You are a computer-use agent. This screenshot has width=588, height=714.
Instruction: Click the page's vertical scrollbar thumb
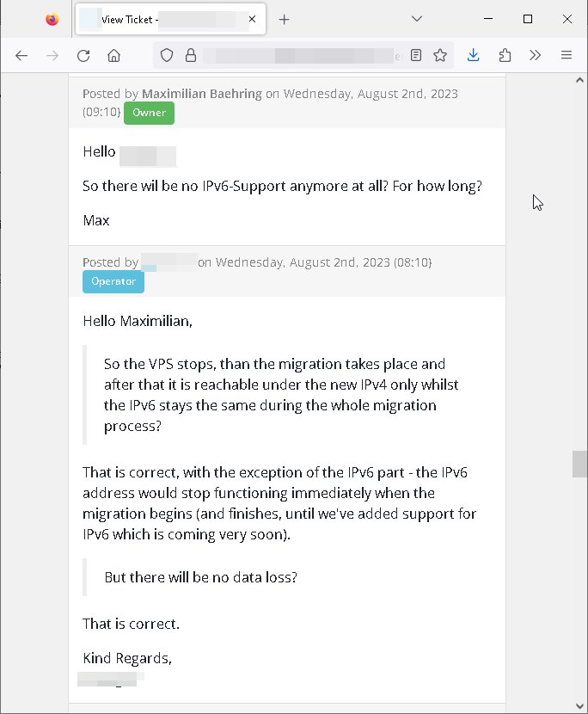click(x=580, y=464)
